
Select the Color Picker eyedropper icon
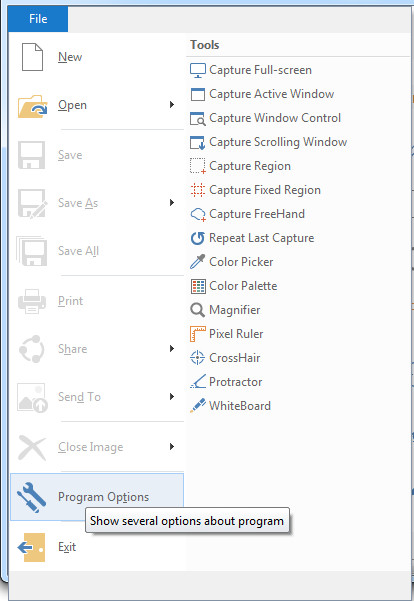click(198, 262)
